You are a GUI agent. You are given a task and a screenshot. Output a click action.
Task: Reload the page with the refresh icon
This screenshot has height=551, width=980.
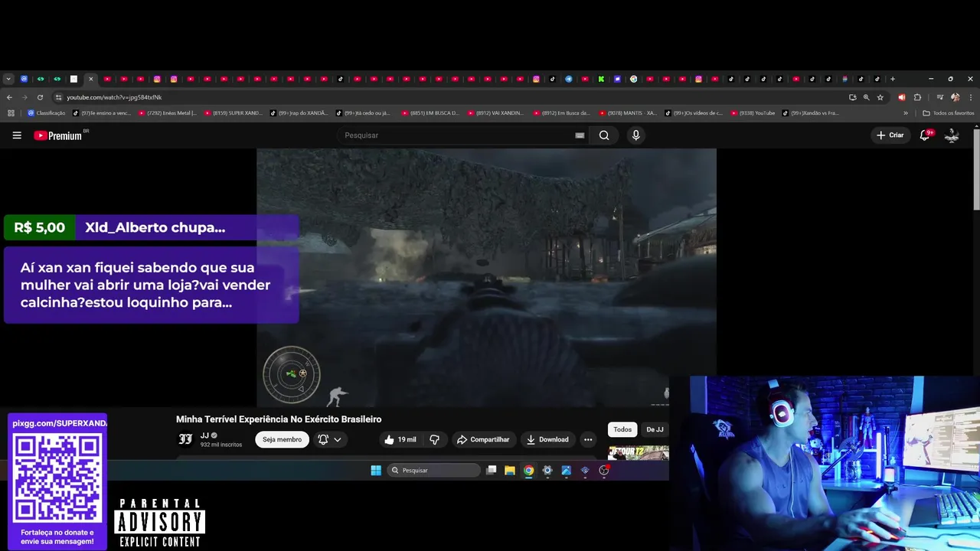coord(40,97)
